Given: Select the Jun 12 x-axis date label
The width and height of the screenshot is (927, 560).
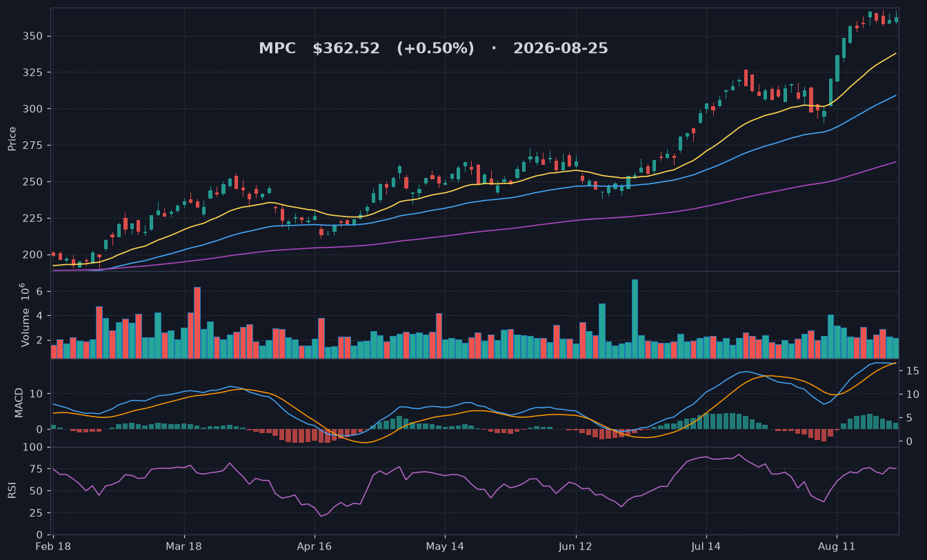Looking at the screenshot, I should [x=575, y=546].
